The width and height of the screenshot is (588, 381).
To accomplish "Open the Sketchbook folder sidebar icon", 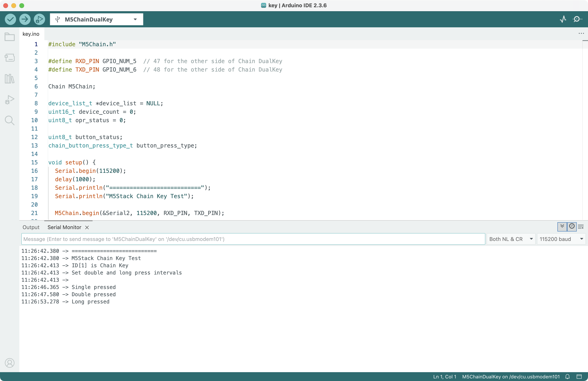I will coord(10,37).
